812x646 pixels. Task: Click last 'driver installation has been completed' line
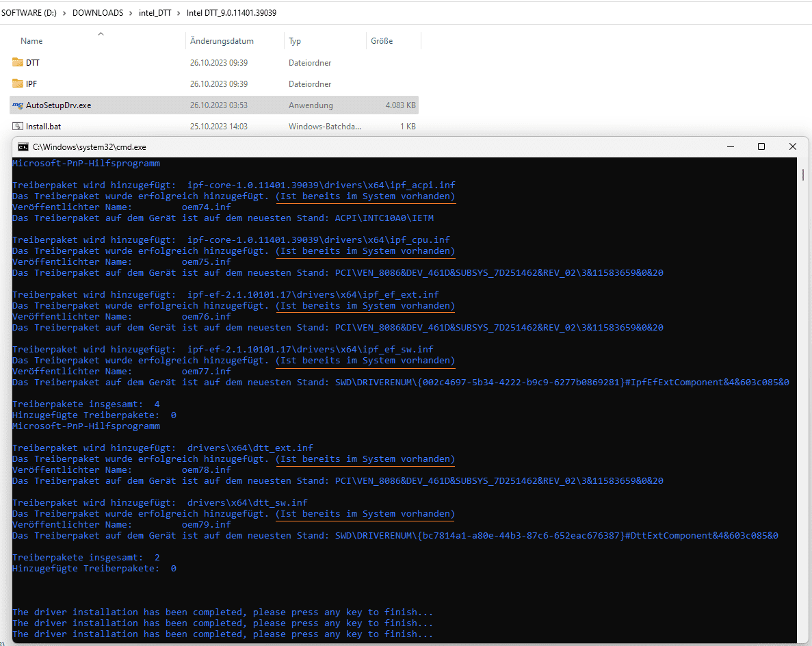pos(223,634)
